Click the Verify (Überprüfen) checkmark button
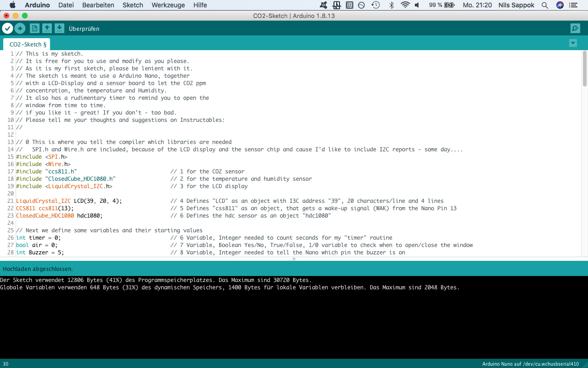 pyautogui.click(x=7, y=29)
